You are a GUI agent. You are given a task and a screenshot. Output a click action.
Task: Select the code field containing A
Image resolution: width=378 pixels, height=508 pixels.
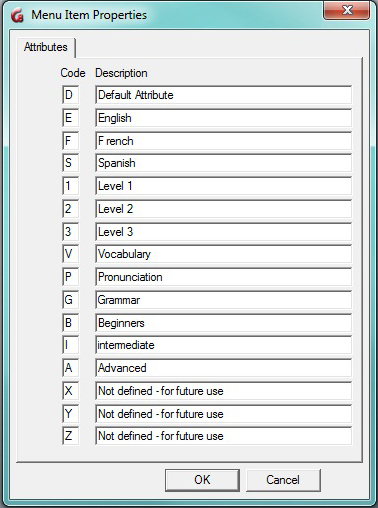[x=71, y=368]
